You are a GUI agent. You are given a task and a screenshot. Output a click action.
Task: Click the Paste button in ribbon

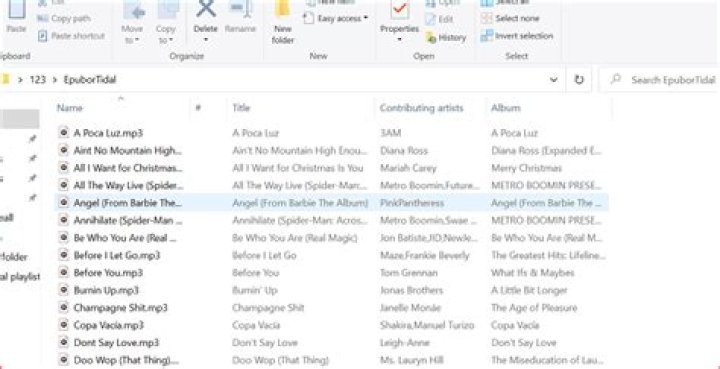pyautogui.click(x=16, y=17)
